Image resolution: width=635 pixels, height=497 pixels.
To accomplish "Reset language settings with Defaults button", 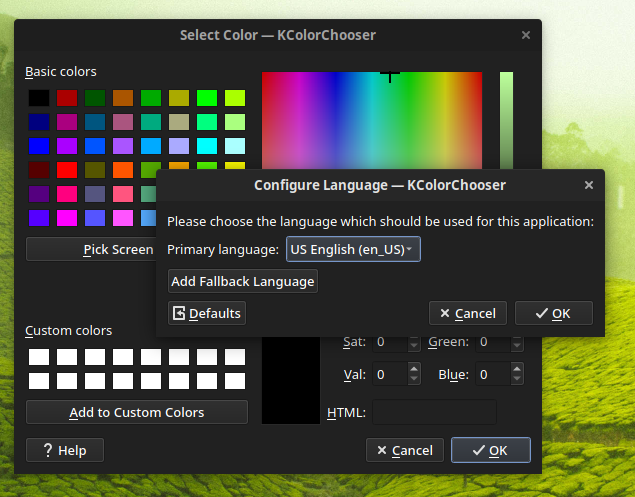I will 207,313.
